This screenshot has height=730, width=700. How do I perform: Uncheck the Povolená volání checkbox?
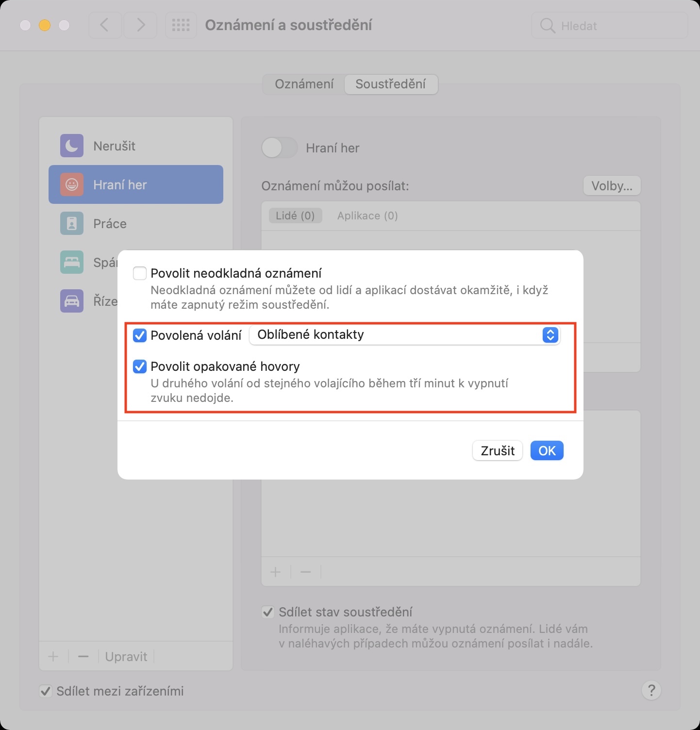click(140, 335)
